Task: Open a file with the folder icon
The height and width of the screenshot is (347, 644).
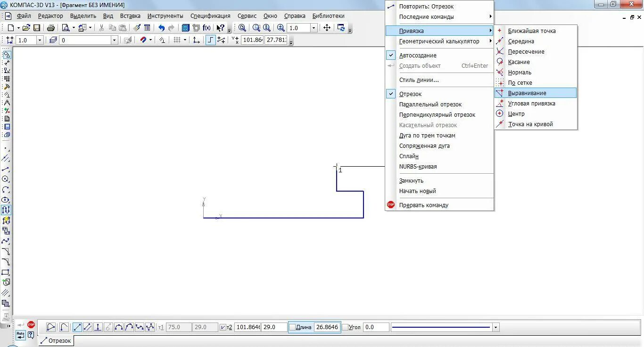Action: coord(26,28)
